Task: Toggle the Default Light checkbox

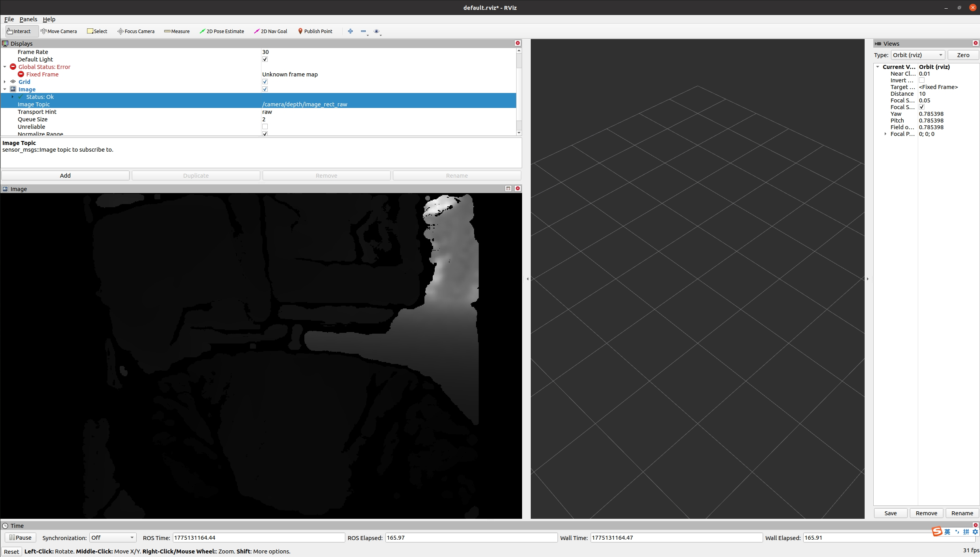Action: point(265,59)
